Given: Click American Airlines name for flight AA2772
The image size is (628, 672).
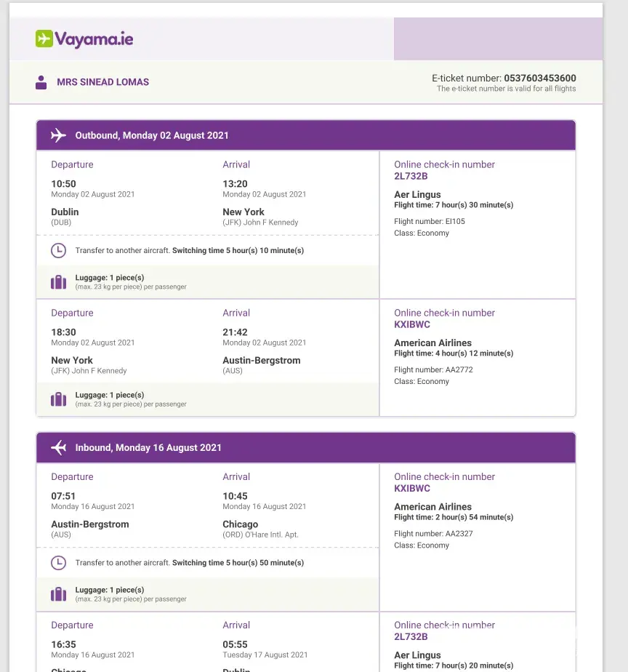Looking at the screenshot, I should (432, 343).
